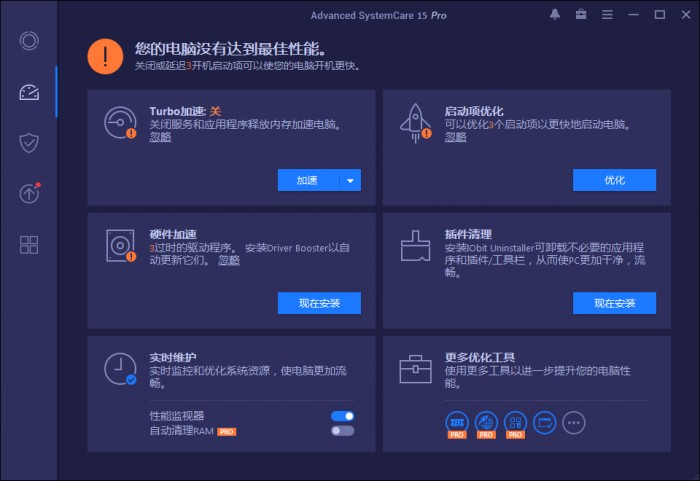Open the Software Updater upload arrow icon
Screen dimensions: 700x481
tap(29, 194)
